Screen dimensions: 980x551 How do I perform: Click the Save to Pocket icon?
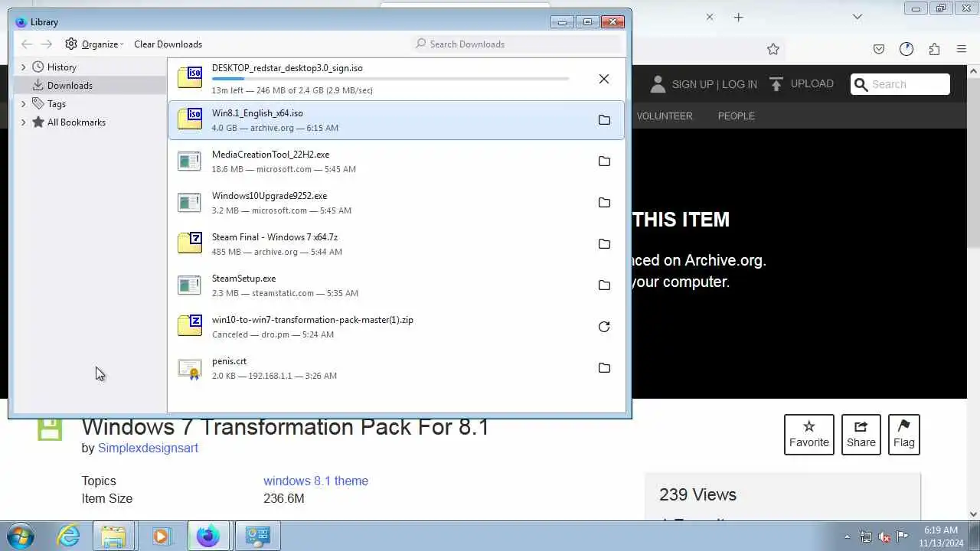tap(879, 49)
